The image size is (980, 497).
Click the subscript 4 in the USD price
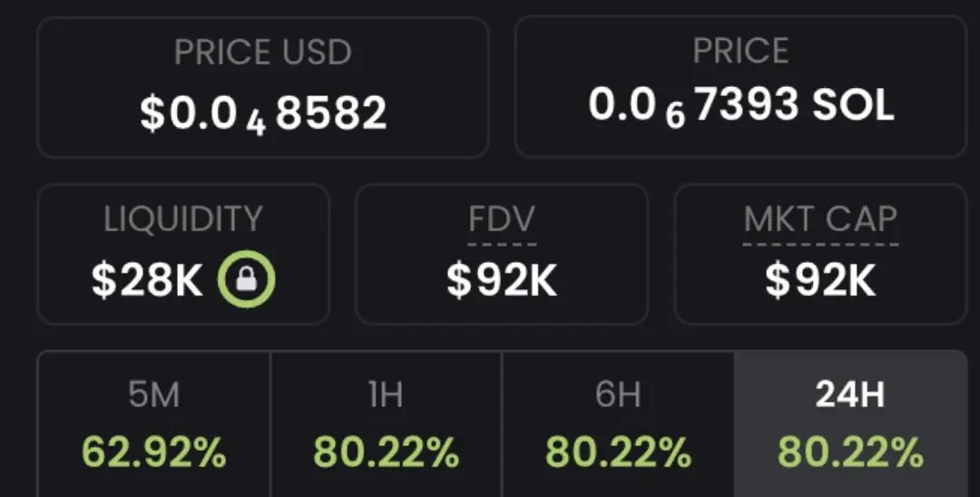(256, 122)
